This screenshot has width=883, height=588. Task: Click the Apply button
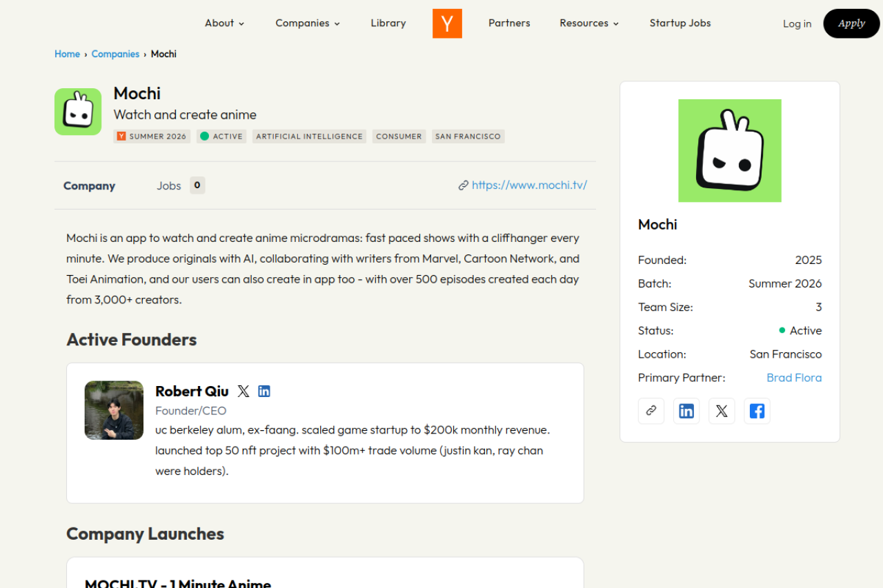[851, 23]
